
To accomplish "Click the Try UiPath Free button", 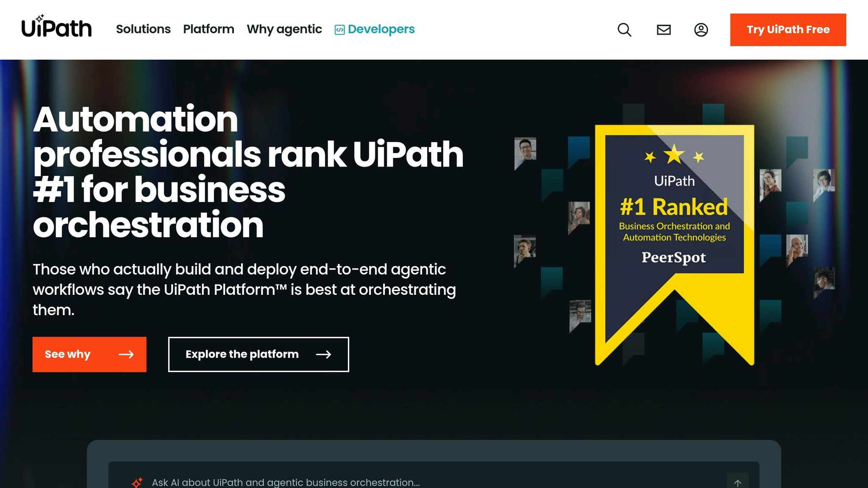I will pos(788,30).
